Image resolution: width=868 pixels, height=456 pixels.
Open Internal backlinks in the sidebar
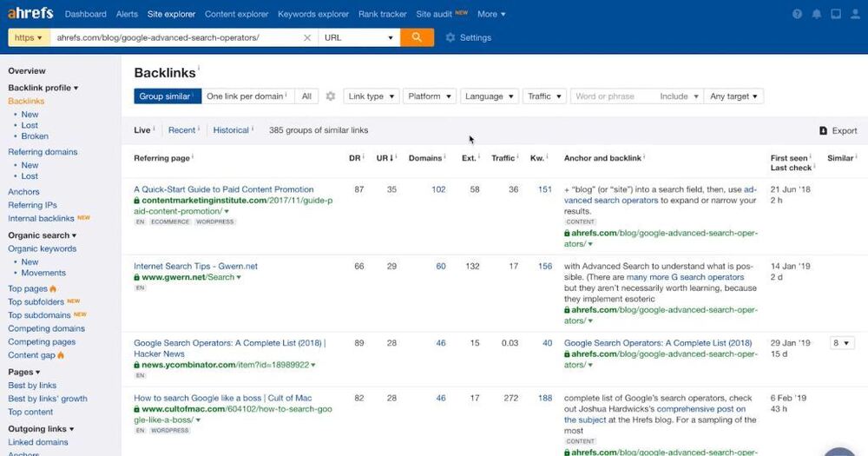[x=41, y=218]
